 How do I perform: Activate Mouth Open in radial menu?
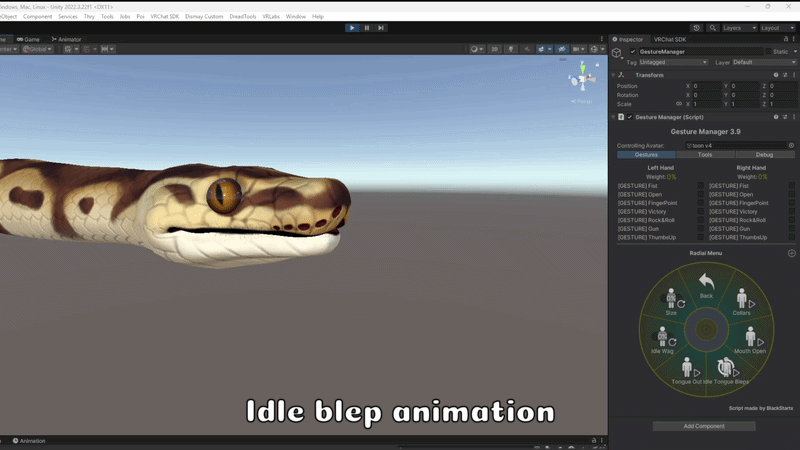coord(751,340)
